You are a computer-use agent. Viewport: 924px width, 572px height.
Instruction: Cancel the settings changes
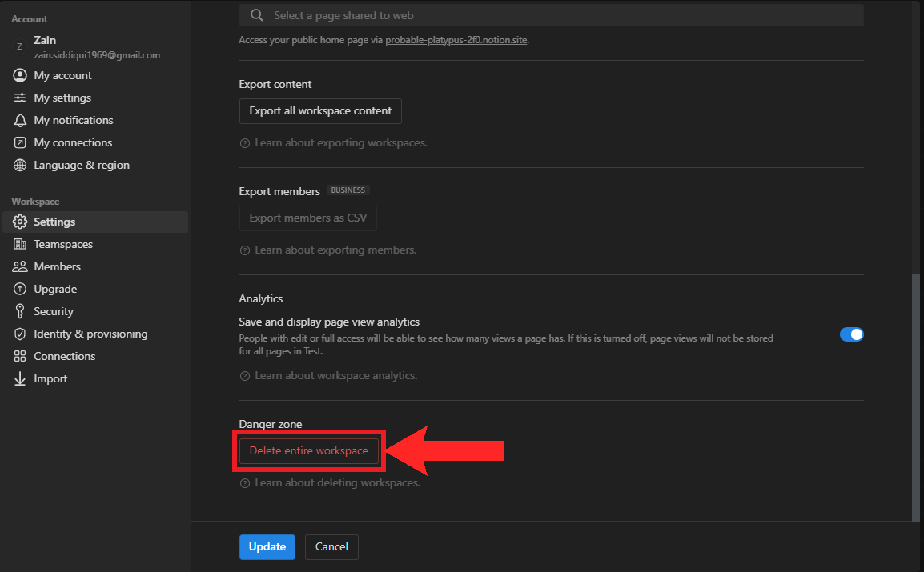(x=331, y=547)
